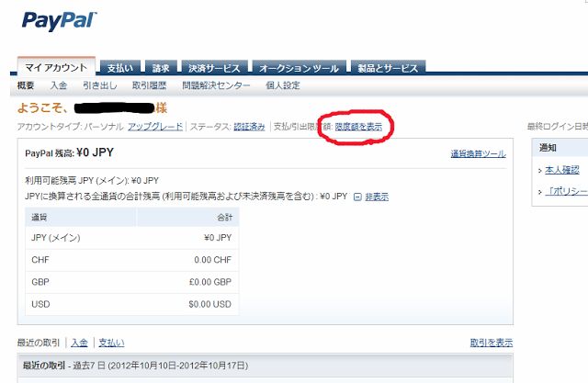Open the マイアカウント tab
Viewport: 588px width, 383px height.
(56, 68)
